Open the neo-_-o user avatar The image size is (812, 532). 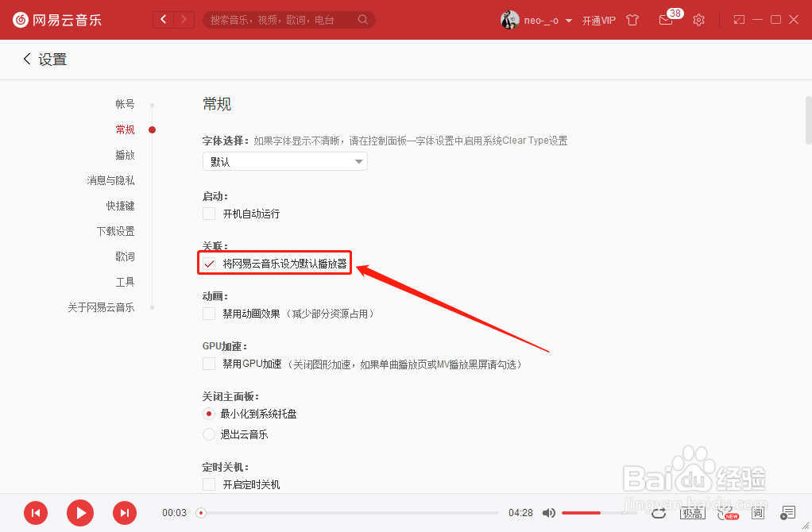pos(509,20)
